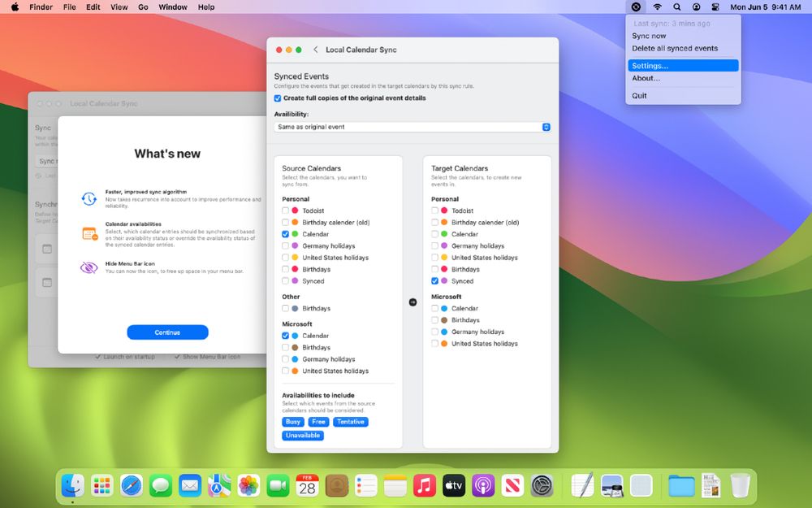Click the sync direction arrow between calendar lists
812x508 pixels.
point(412,302)
